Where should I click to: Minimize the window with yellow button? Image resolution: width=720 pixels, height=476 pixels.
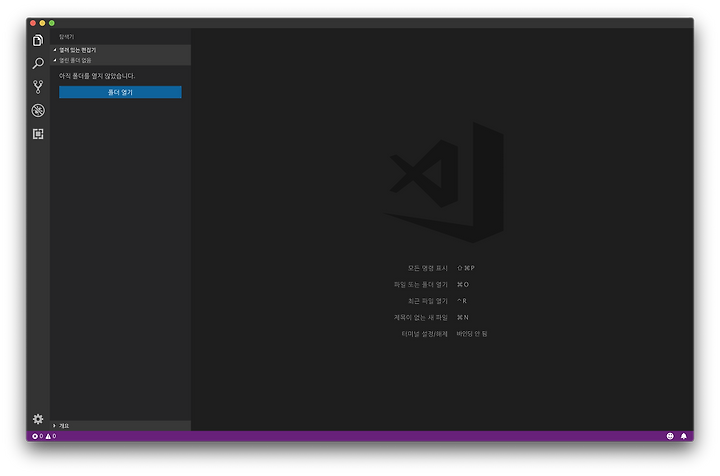[x=42, y=23]
